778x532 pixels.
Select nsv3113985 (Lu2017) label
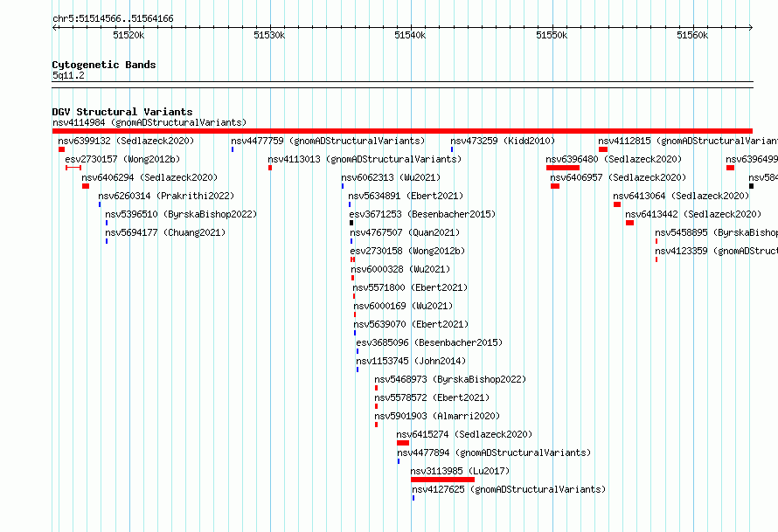coord(460,471)
